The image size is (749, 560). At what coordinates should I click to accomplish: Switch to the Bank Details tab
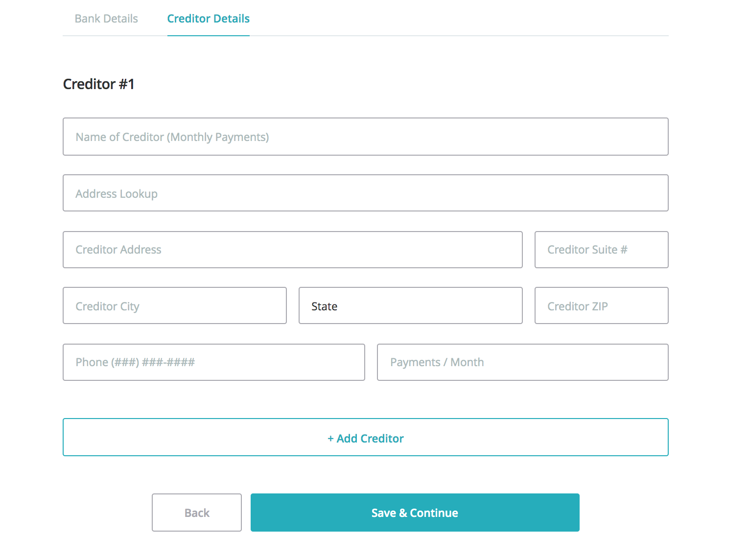coord(106,19)
